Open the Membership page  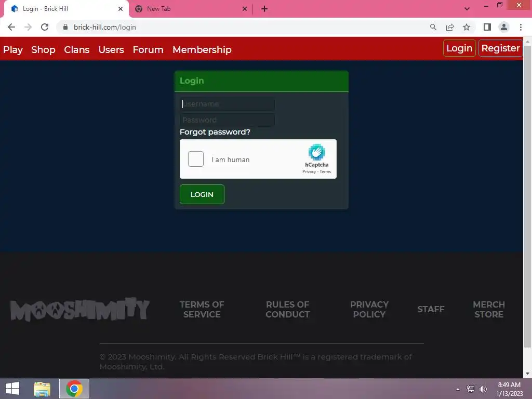(202, 49)
